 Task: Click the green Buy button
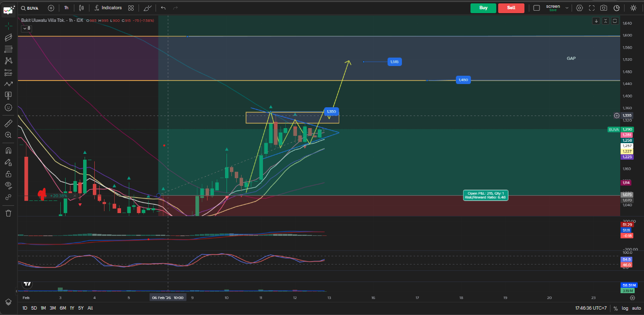click(x=483, y=8)
